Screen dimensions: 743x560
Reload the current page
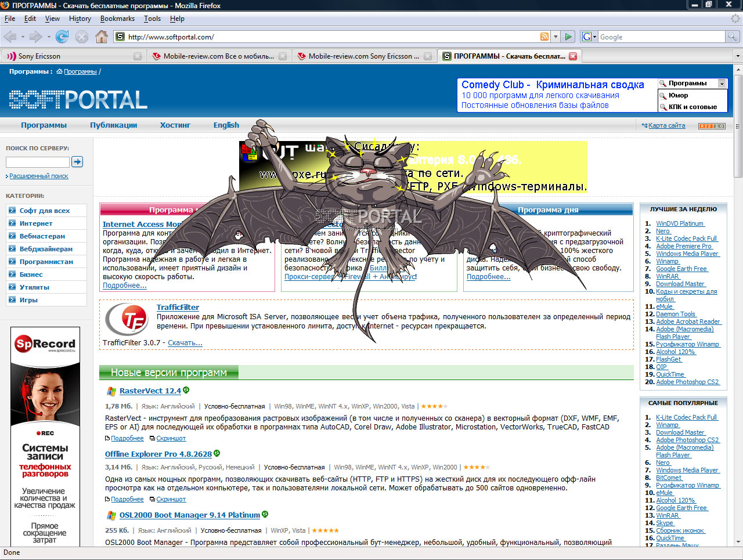click(x=62, y=37)
